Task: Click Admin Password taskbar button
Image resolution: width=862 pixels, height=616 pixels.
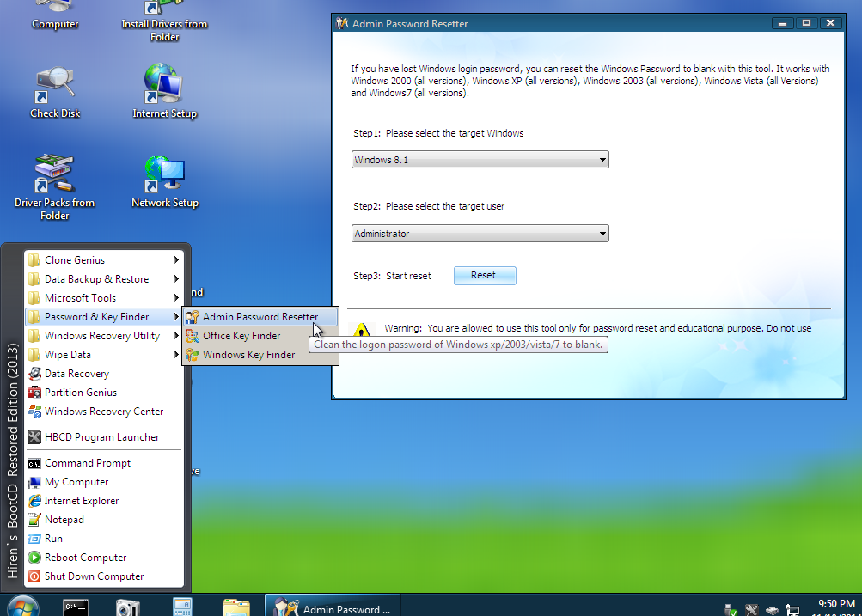Action: (x=332, y=607)
